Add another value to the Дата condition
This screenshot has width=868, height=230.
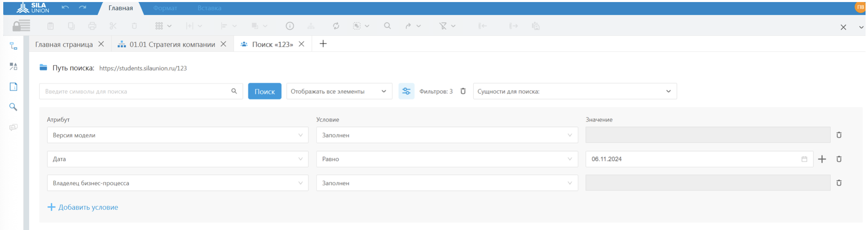(x=822, y=159)
